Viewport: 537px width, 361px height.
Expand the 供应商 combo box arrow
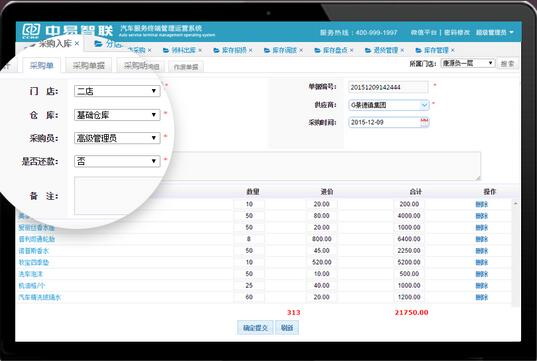tap(424, 105)
